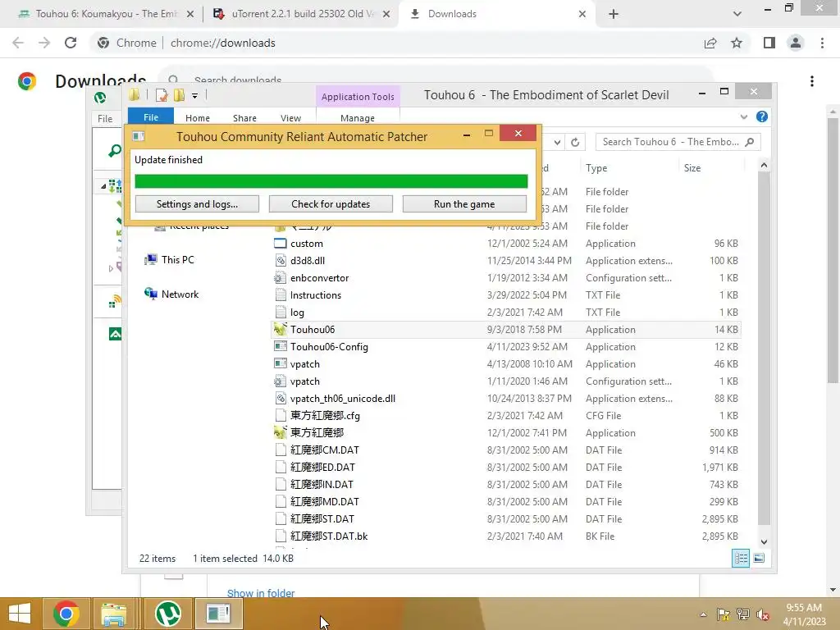The width and height of the screenshot is (840, 630).
Task: Select vpatch configuration settings file
Action: 305,381
